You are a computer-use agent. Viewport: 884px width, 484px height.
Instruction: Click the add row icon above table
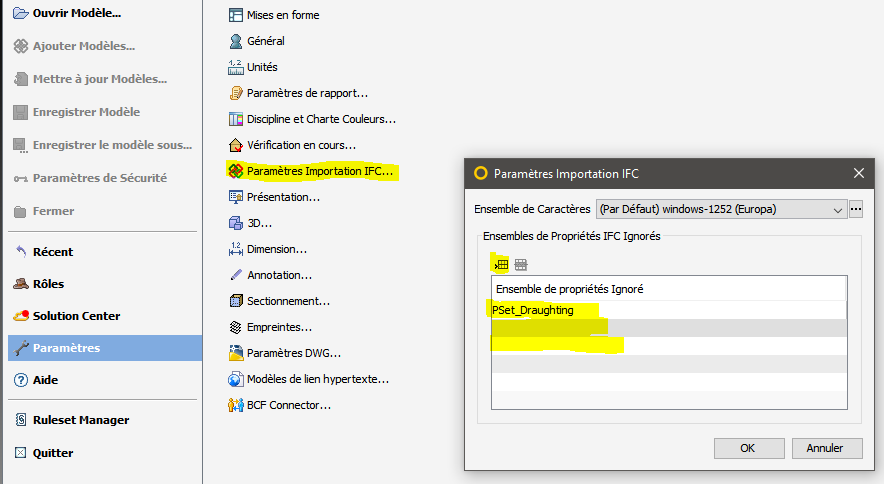tap(501, 264)
